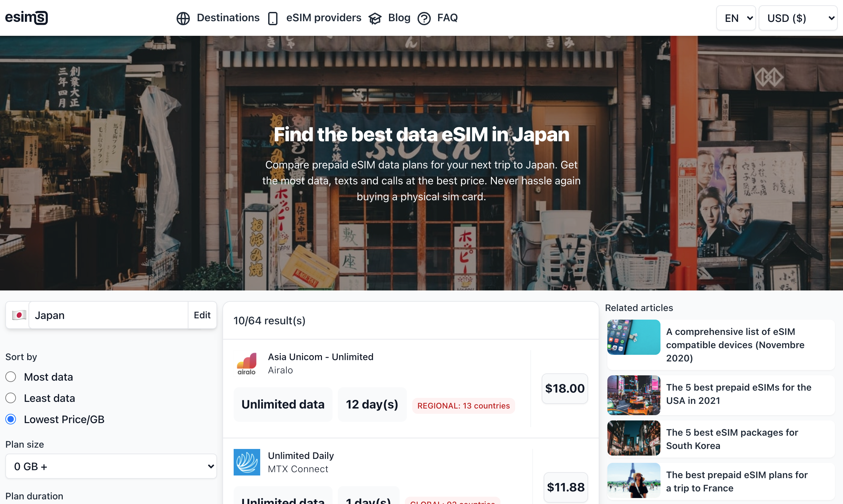Click the MTX Connect provider logo
This screenshot has width=843, height=504.
(247, 462)
